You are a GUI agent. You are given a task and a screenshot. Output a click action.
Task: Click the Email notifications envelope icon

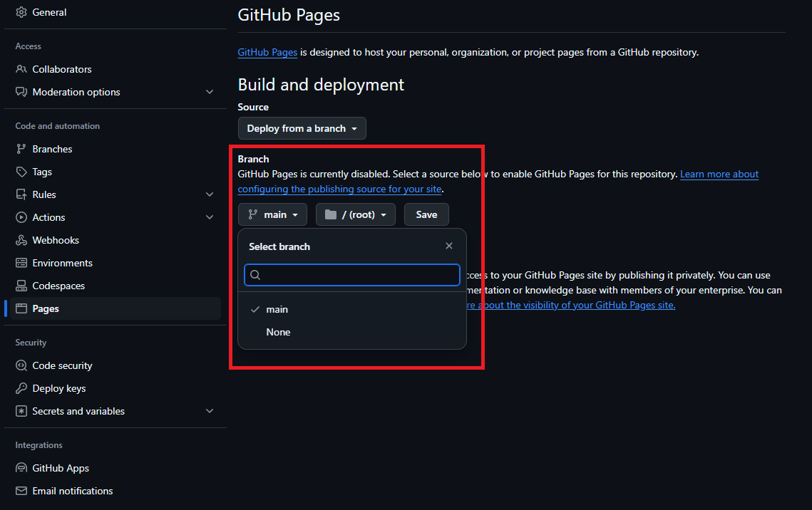(21, 490)
